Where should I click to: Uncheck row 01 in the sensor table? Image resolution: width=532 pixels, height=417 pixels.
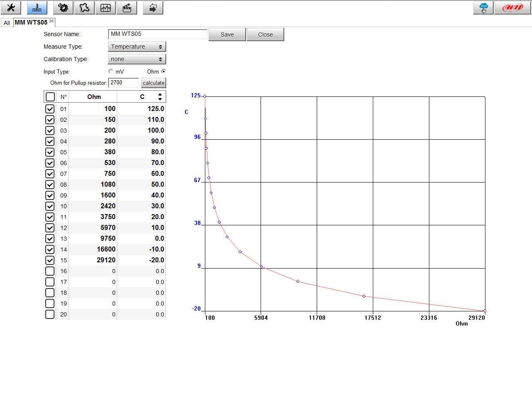(49, 109)
